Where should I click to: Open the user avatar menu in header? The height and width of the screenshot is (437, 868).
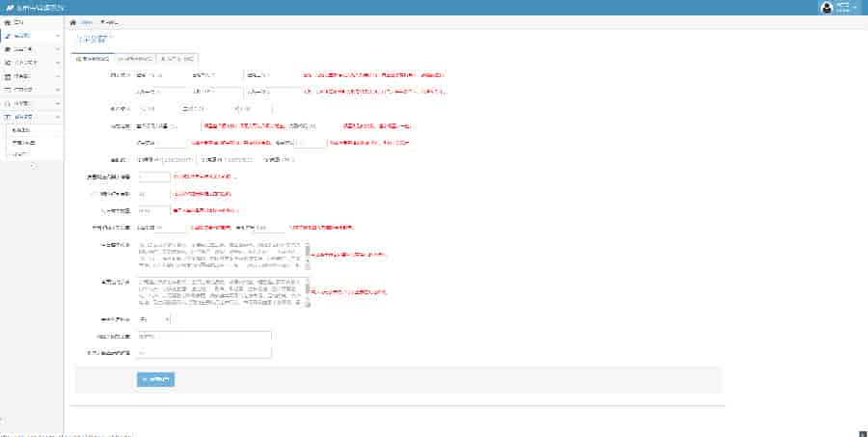(x=827, y=7)
